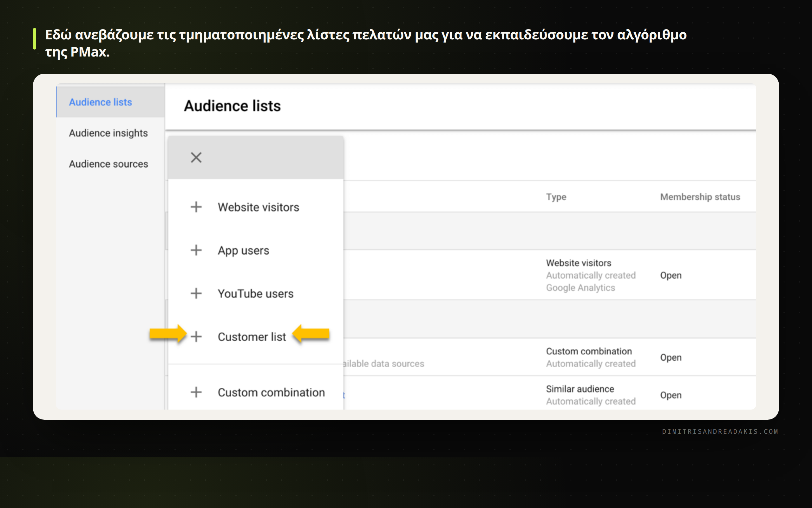Screen dimensions: 812x508
Task: Select Custom combination menu entry
Action: click(x=271, y=392)
